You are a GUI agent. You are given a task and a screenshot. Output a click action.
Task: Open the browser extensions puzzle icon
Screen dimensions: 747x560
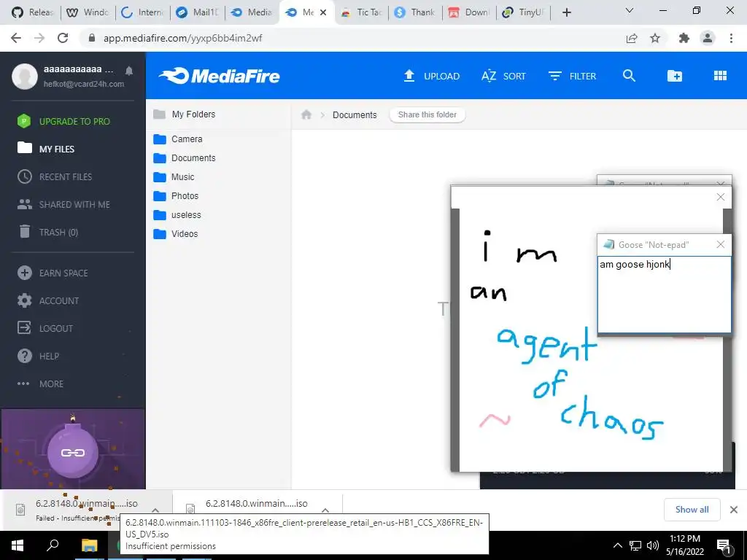684,38
